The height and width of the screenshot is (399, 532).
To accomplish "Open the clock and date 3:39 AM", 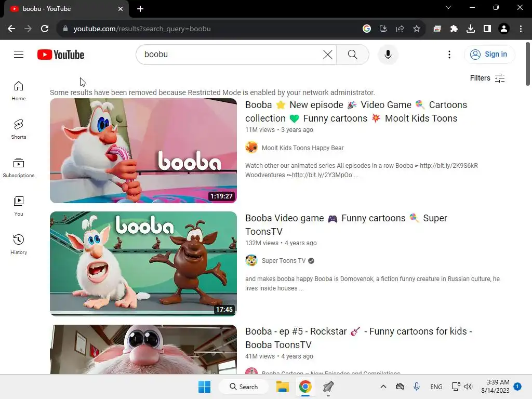I will point(495,387).
